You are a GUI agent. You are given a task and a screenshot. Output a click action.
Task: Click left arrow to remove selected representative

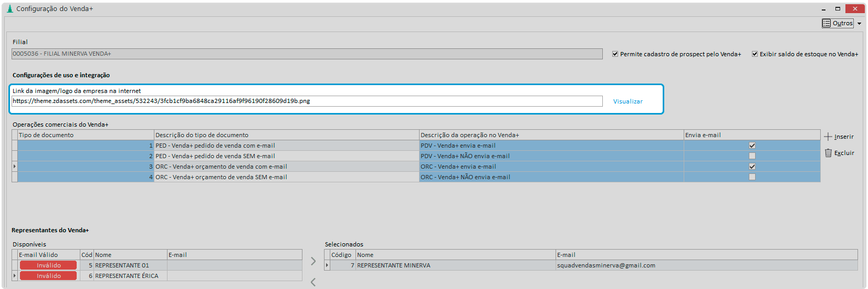pos(313,282)
